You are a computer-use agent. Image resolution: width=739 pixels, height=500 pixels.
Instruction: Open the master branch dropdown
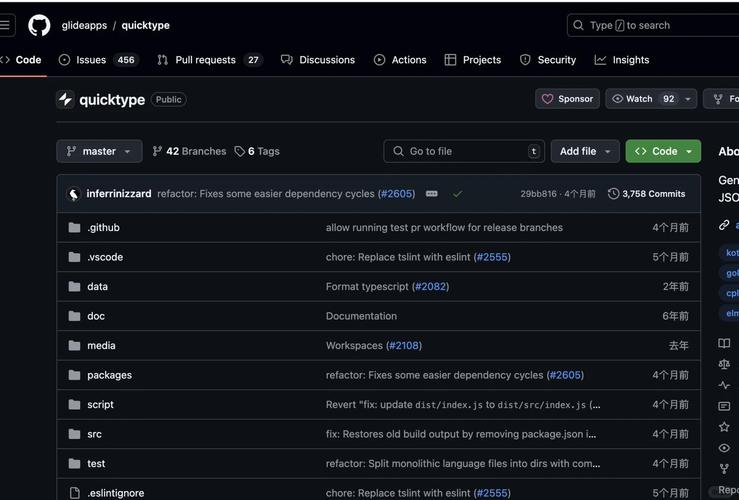99,151
